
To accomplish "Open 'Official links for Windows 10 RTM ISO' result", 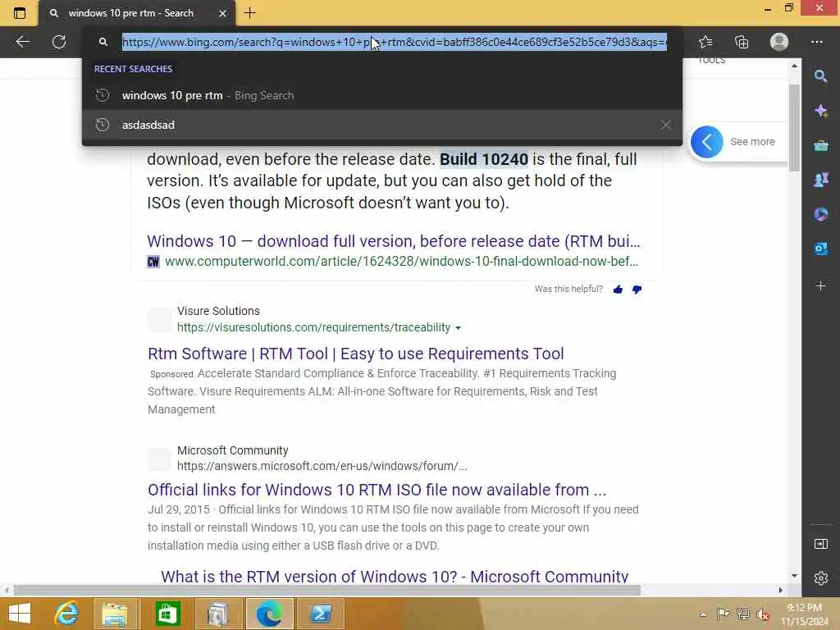I will pos(377,490).
